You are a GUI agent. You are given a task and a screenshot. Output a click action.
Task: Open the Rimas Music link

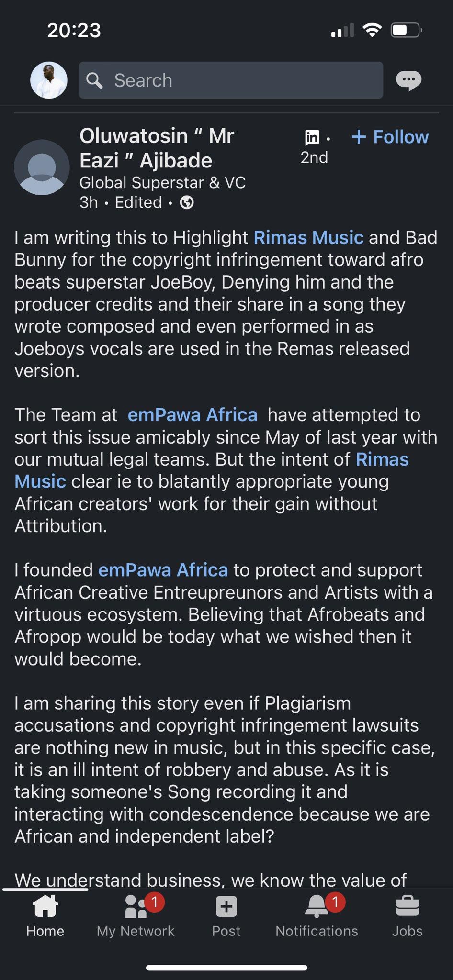pyautogui.click(x=307, y=237)
